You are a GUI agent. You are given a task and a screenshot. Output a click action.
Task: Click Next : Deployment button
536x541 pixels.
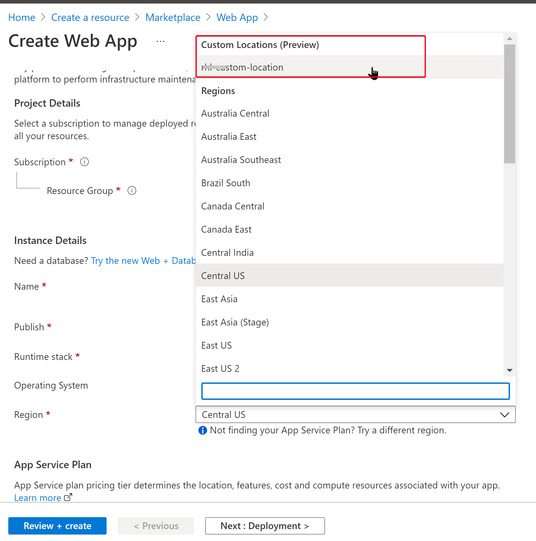click(x=265, y=526)
